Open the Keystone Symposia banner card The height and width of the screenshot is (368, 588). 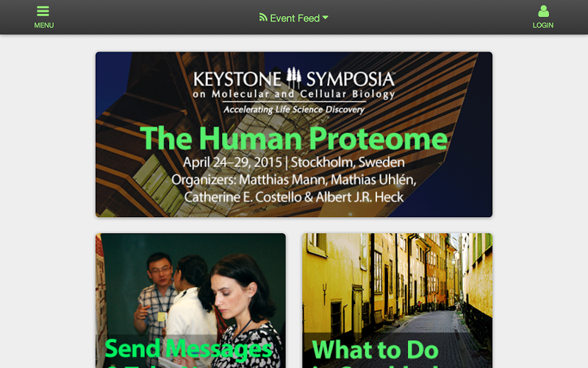tap(294, 135)
